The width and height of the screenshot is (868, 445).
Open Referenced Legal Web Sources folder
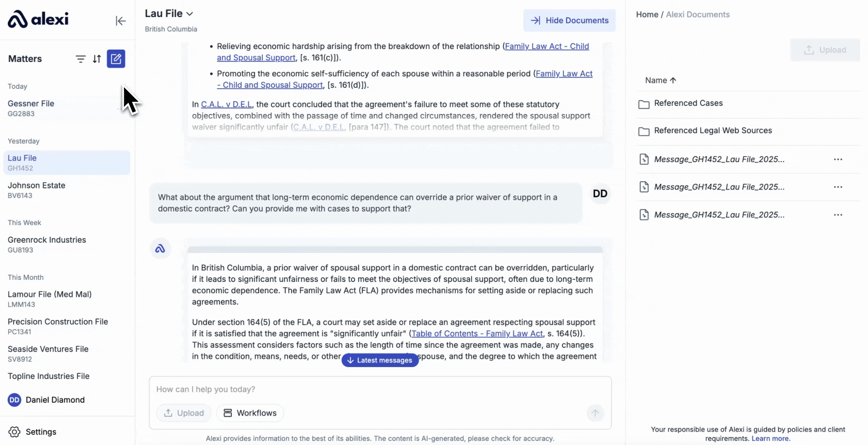pos(712,131)
